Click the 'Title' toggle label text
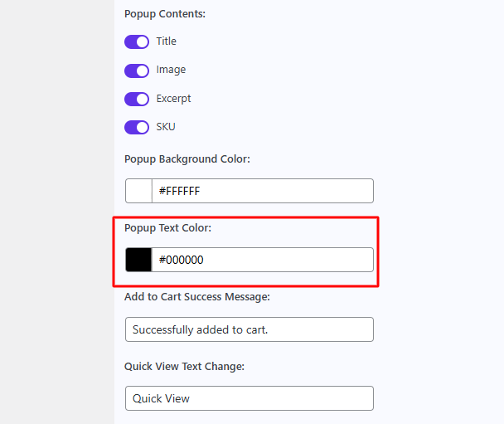 [166, 41]
